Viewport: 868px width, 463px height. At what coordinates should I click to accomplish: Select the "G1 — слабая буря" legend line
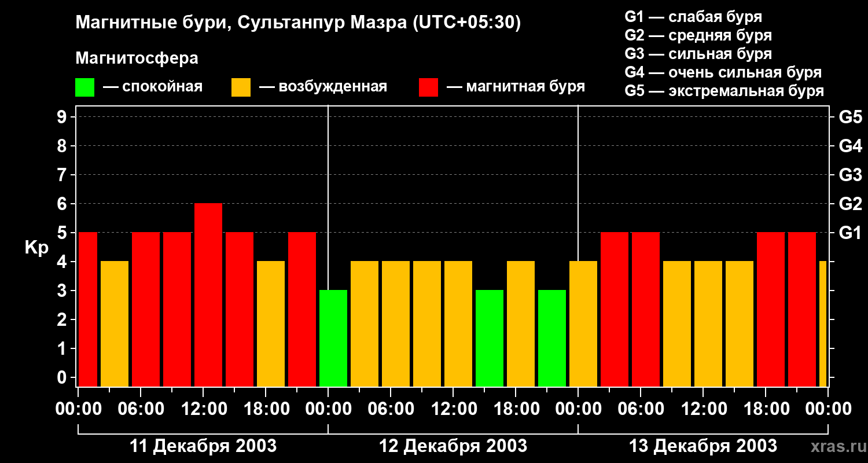(x=693, y=16)
